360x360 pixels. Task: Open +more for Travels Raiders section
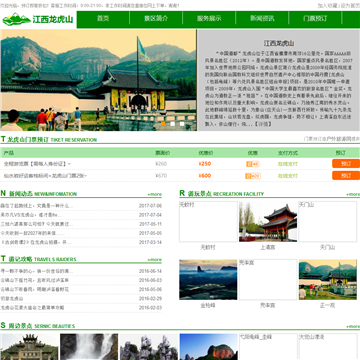pyautogui.click(x=155, y=259)
